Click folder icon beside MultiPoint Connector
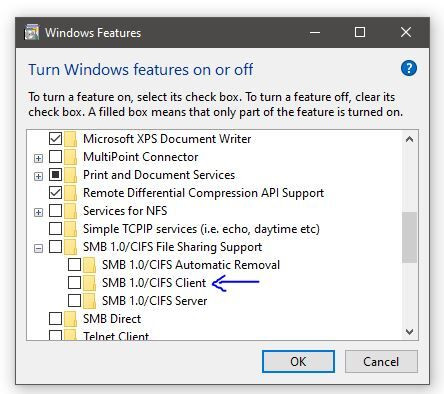 (x=70, y=157)
